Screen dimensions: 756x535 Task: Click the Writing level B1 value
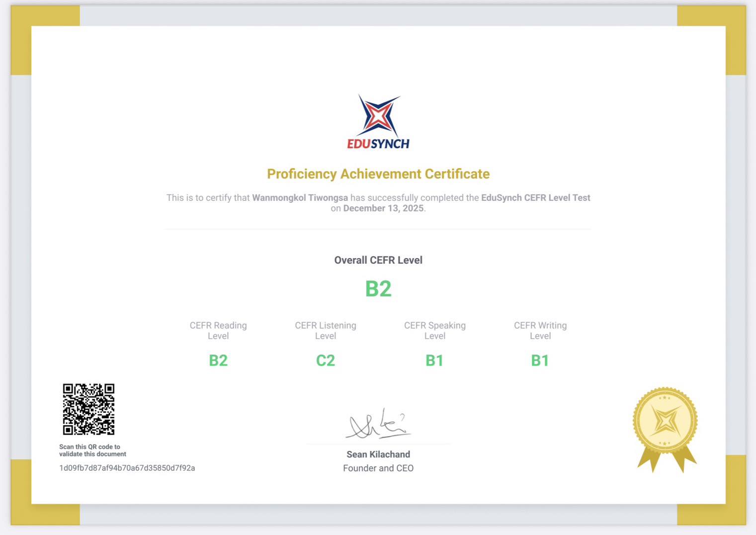pos(540,360)
